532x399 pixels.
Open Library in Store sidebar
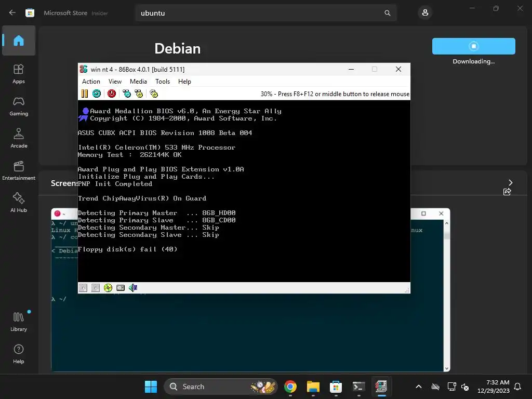click(x=19, y=322)
